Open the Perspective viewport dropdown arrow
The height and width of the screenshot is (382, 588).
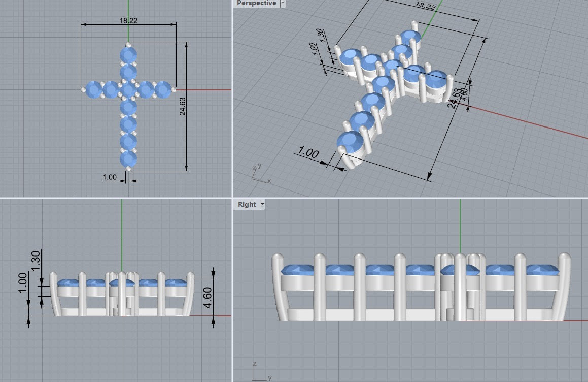tap(283, 4)
